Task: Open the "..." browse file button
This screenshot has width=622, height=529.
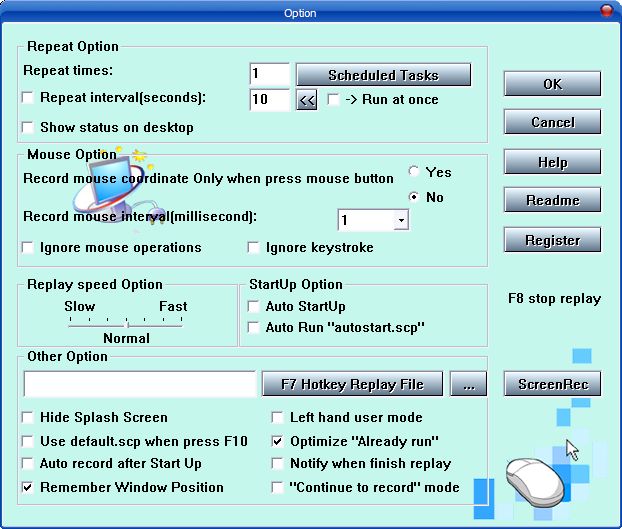Action: pyautogui.click(x=468, y=384)
